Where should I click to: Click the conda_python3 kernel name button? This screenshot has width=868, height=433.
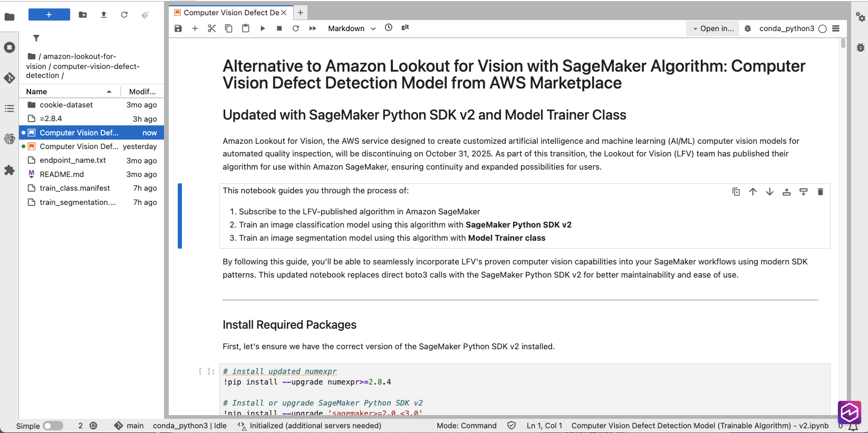click(786, 28)
